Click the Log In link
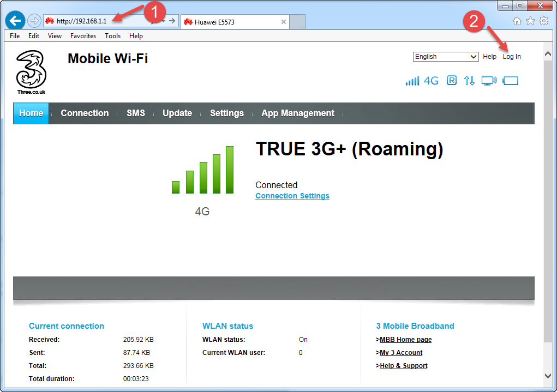 click(x=512, y=57)
